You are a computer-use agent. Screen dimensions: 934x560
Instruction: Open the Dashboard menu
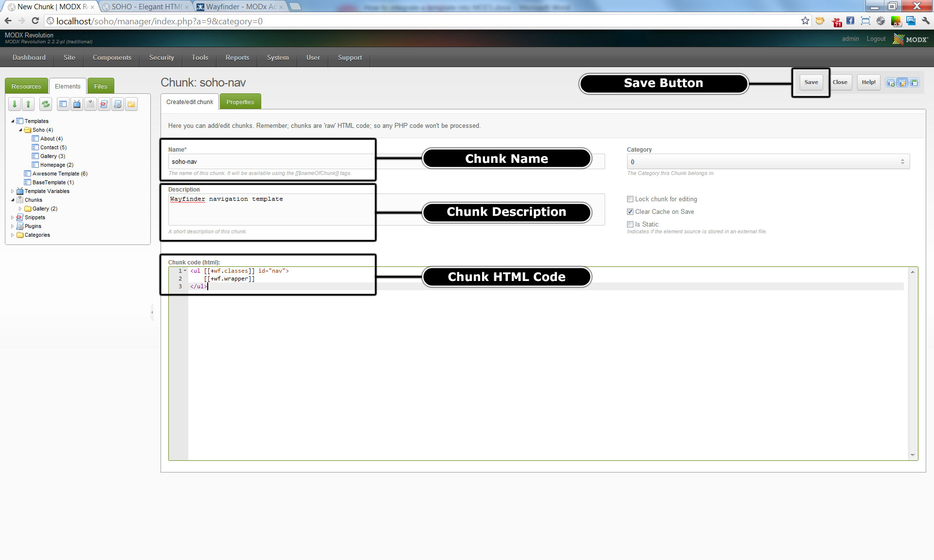point(29,57)
